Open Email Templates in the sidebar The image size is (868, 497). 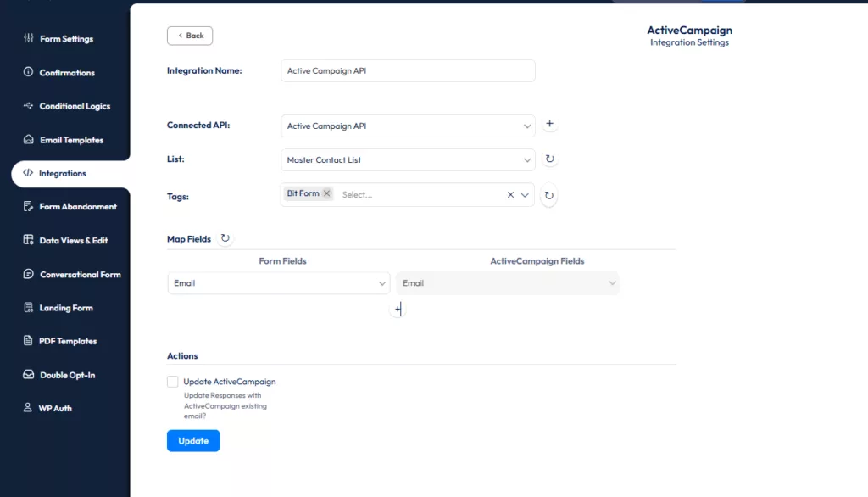click(x=71, y=140)
